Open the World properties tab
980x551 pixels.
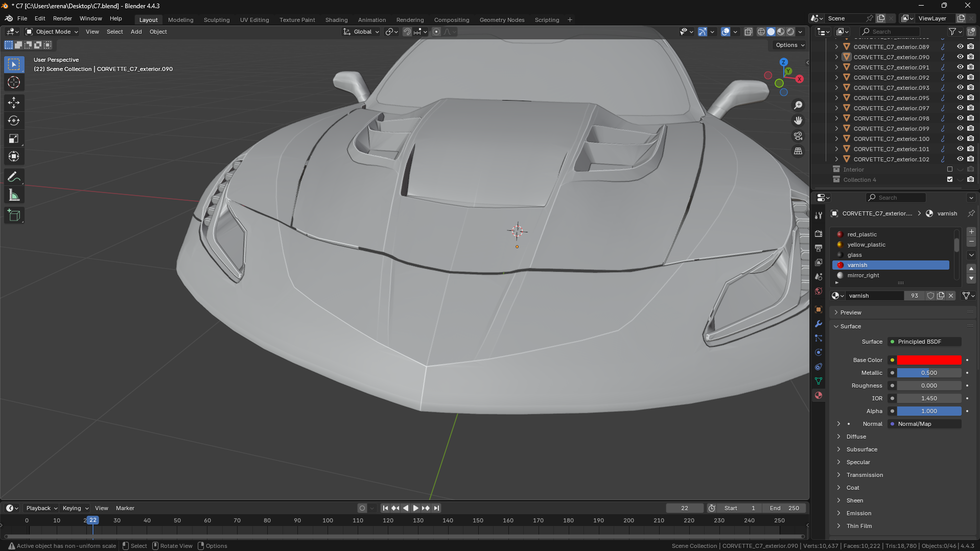819,291
